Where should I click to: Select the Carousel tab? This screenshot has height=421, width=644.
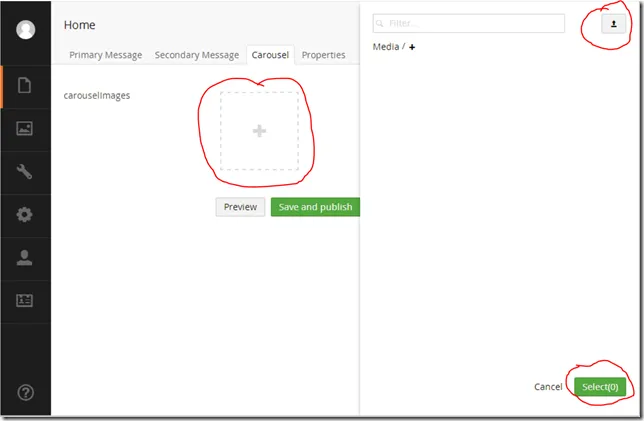(x=270, y=55)
